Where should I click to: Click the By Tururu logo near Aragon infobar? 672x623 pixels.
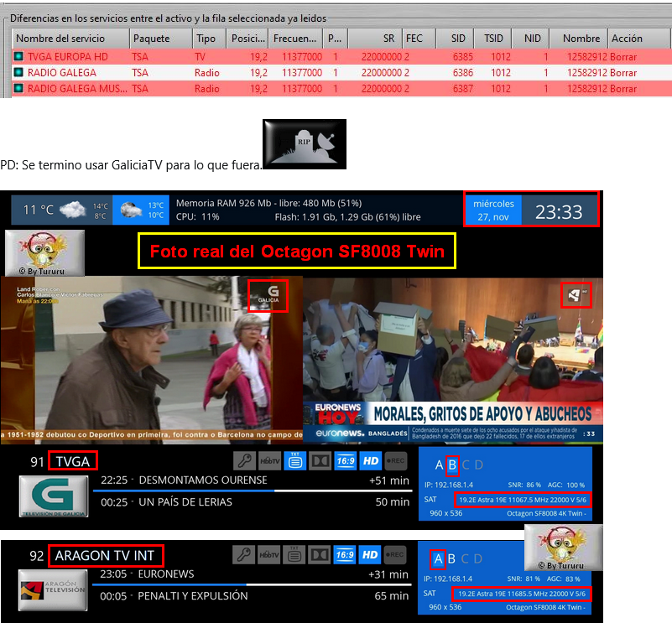coord(564,548)
